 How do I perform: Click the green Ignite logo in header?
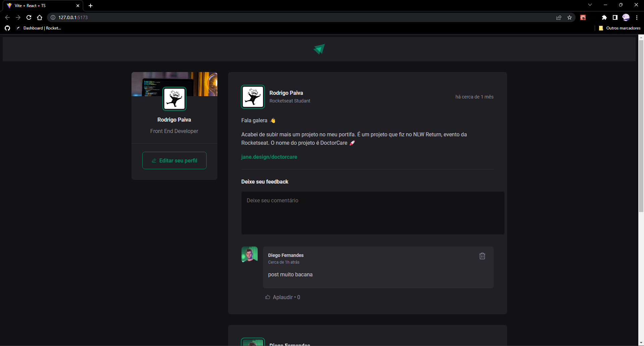click(319, 49)
